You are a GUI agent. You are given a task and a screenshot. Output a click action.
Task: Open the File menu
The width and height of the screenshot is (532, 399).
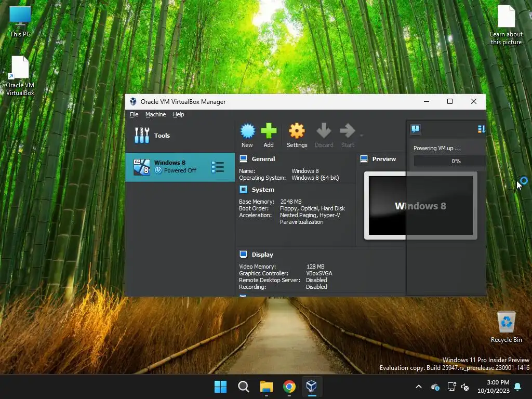[134, 114]
